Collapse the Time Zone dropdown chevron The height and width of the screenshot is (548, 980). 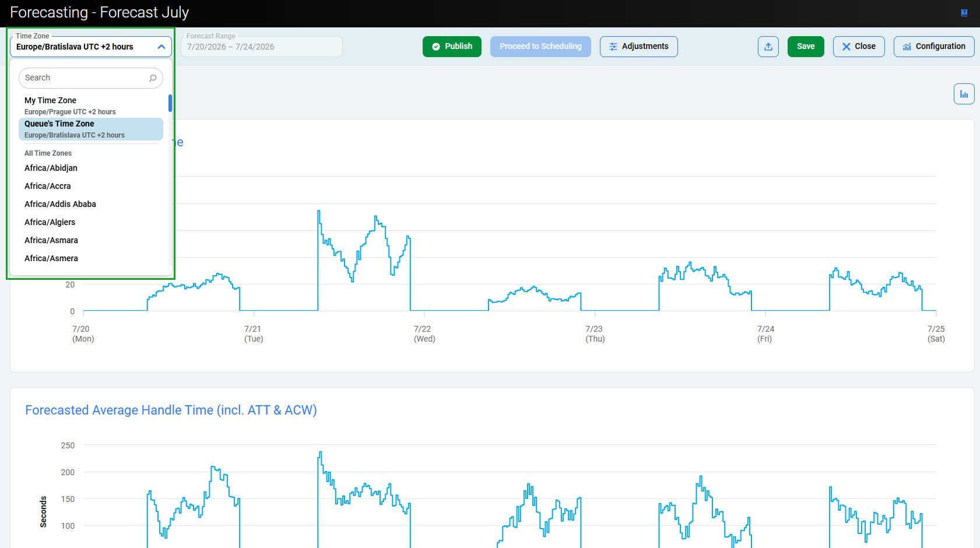[161, 47]
